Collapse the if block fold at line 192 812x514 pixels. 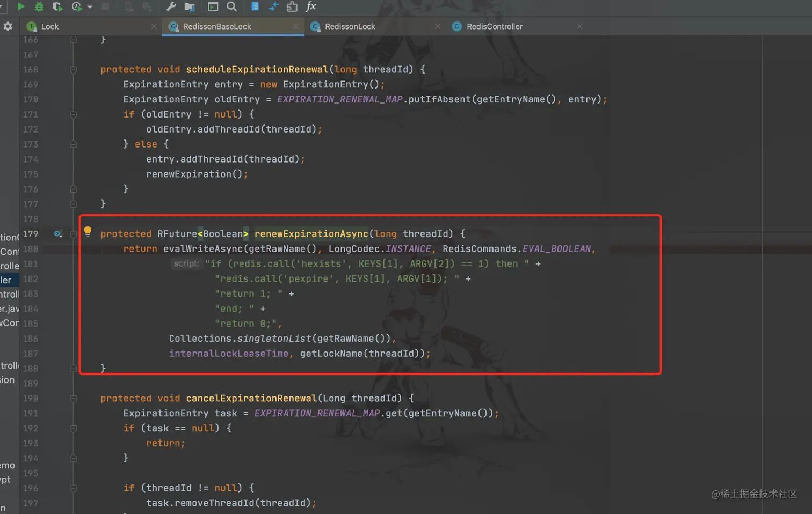click(74, 428)
